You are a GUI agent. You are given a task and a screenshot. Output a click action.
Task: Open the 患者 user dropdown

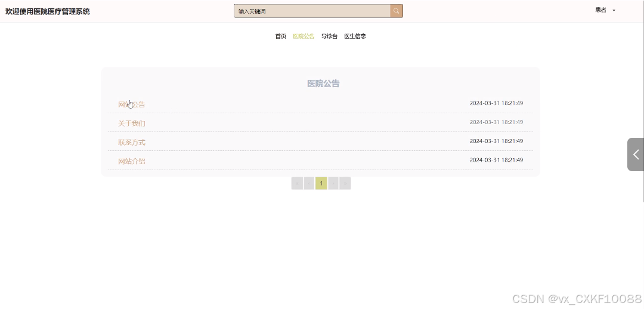coord(605,10)
